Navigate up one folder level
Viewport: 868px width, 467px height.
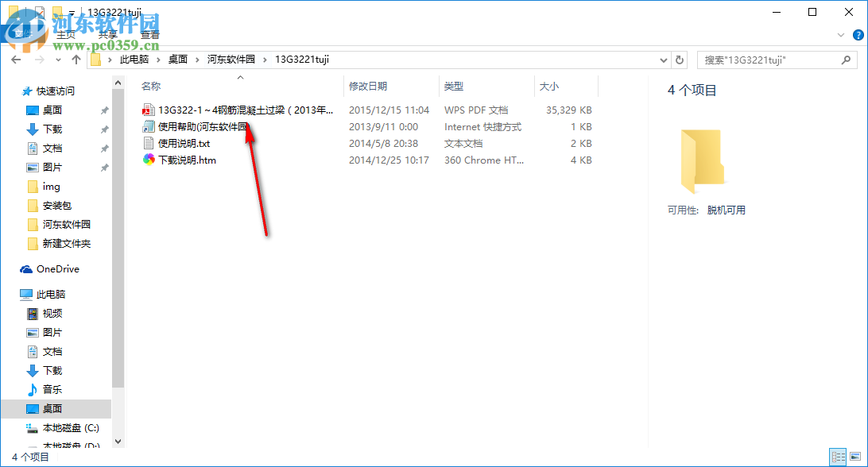coord(76,59)
